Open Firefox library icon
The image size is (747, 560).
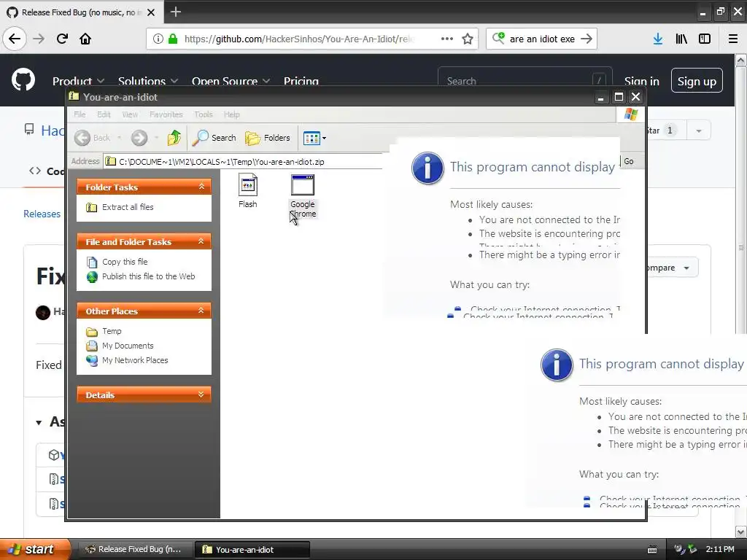click(x=681, y=39)
